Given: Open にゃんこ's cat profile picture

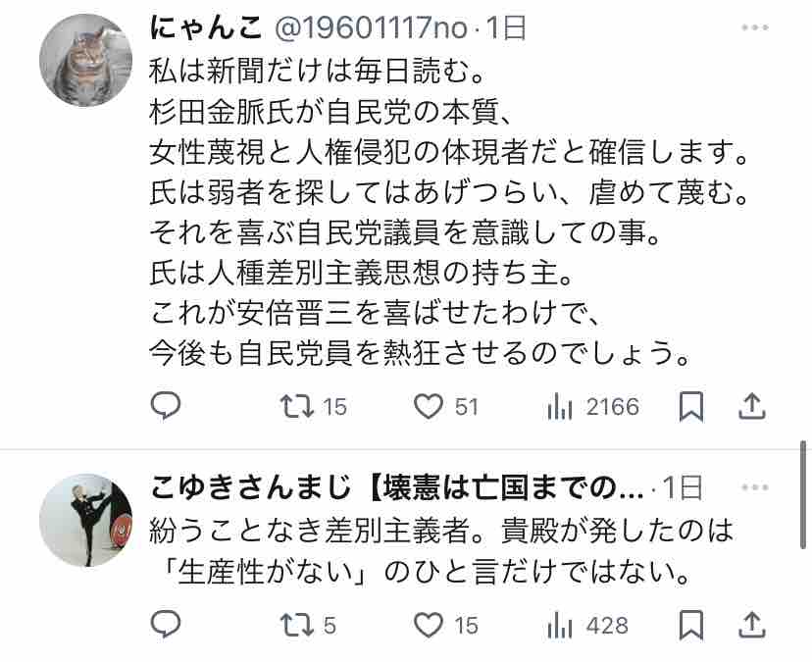Looking at the screenshot, I should coord(86,60).
